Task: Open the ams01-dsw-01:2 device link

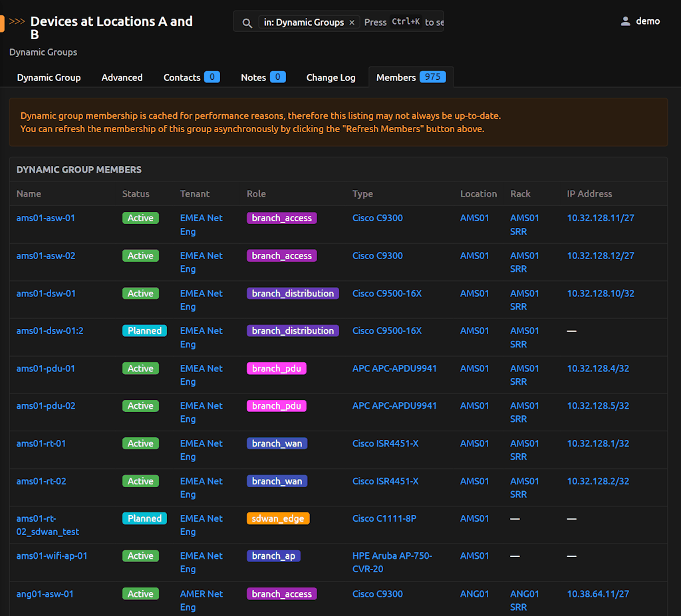Action: click(50, 331)
